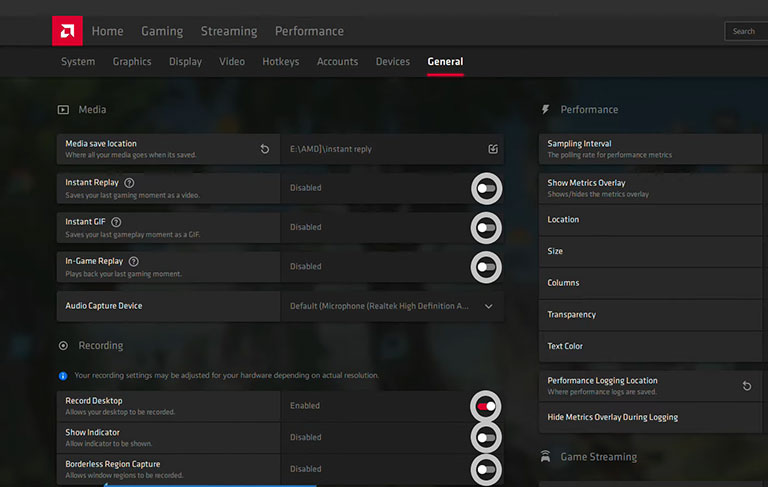Click the blue recording info icon
Screen dimensions: 768x487
click(x=63, y=376)
